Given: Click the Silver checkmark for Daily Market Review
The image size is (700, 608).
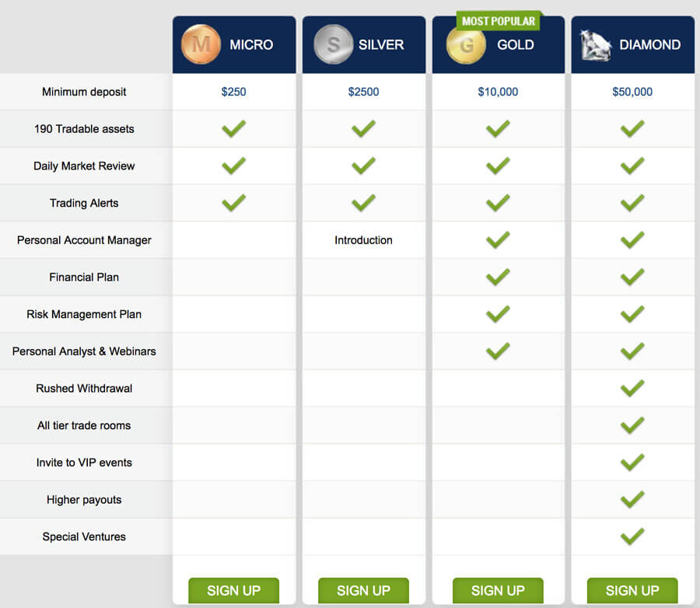Looking at the screenshot, I should pos(363,166).
